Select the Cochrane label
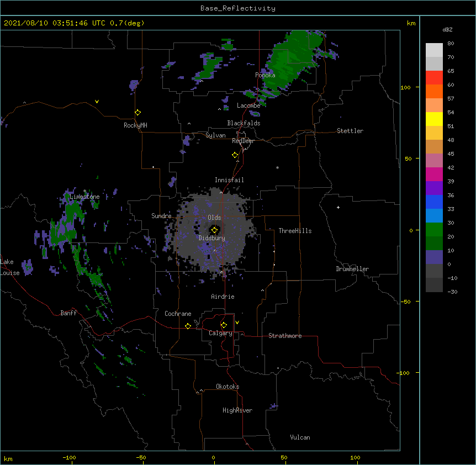The image size is (476, 465). pos(178,314)
